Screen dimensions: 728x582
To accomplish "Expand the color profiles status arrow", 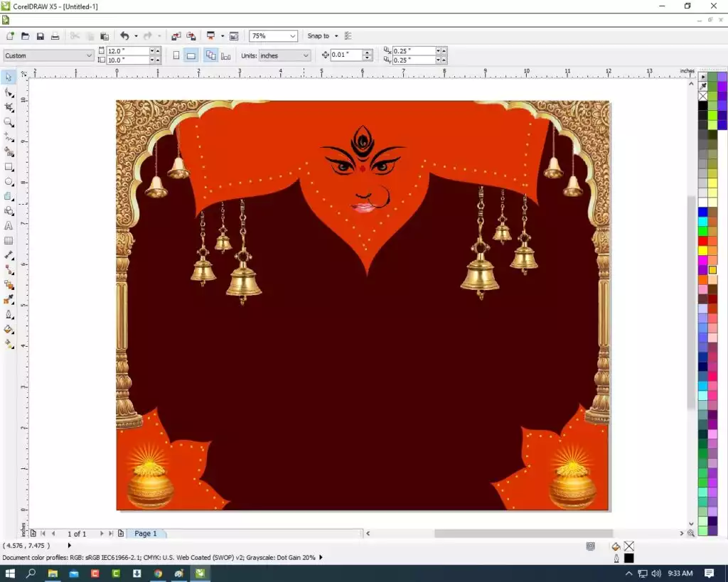I will coord(321,557).
